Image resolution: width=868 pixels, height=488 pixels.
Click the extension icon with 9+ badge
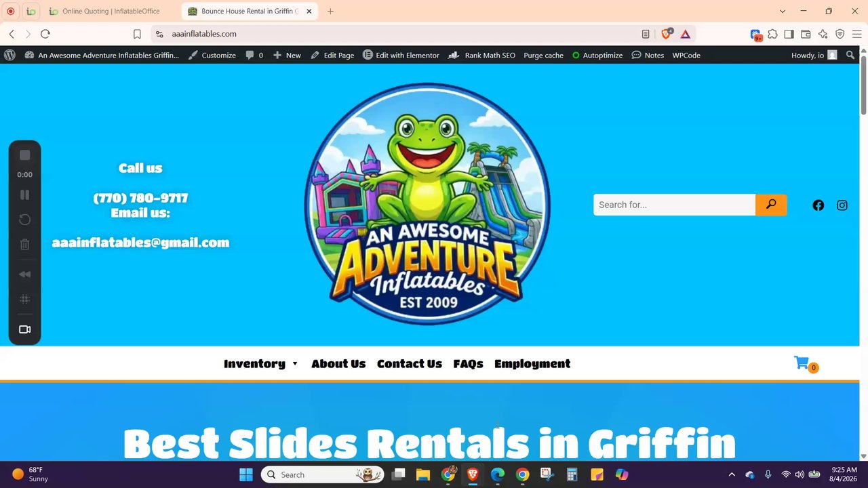pyautogui.click(x=756, y=35)
